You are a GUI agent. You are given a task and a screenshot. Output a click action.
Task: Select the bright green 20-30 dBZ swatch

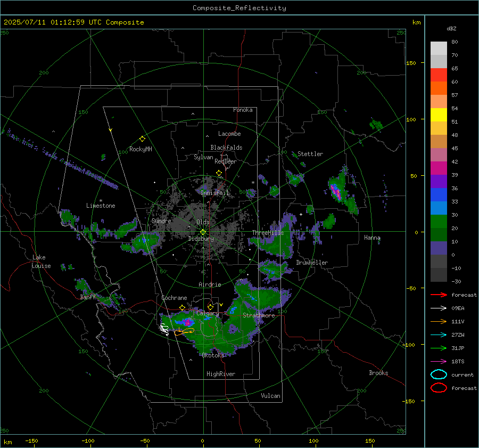point(439,221)
